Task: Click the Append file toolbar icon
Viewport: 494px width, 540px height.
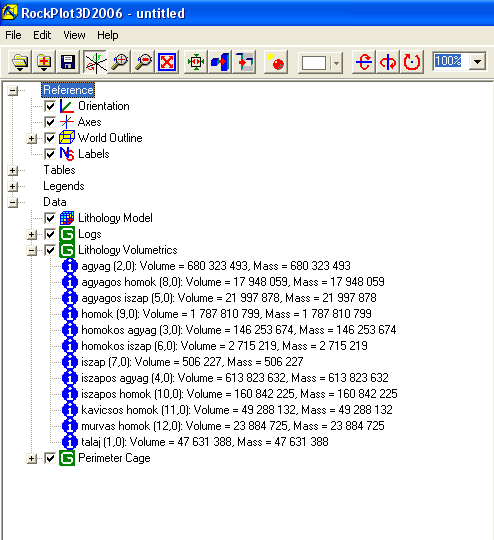Action: [x=44, y=62]
